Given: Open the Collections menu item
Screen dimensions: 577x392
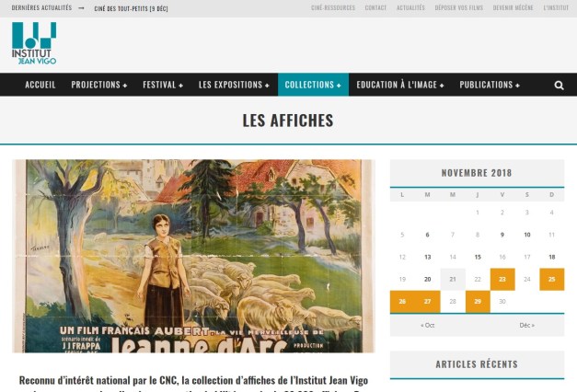Looking at the screenshot, I should [313, 85].
